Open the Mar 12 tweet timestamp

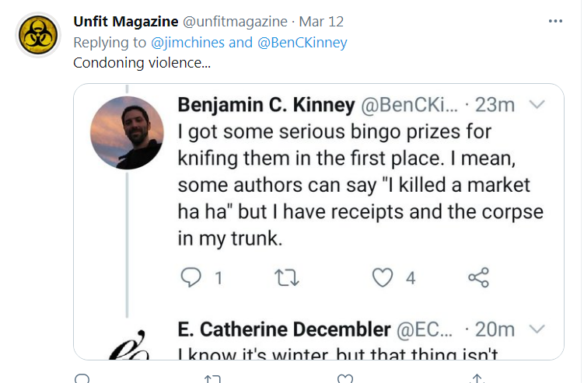(321, 22)
